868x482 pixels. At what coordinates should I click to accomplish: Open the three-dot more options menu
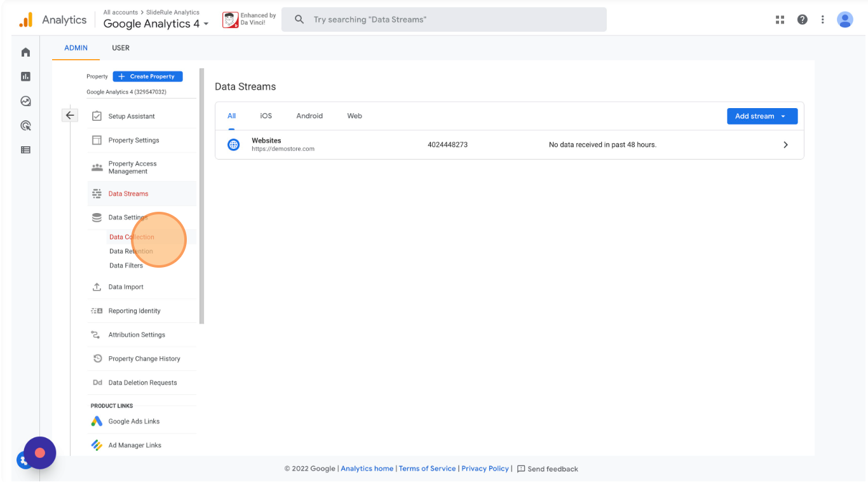pyautogui.click(x=822, y=20)
